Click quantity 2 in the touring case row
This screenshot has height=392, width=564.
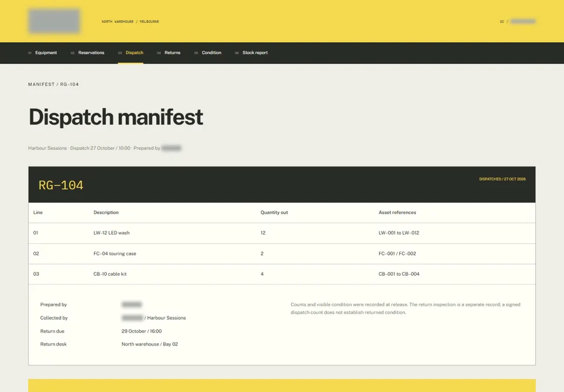pos(262,253)
